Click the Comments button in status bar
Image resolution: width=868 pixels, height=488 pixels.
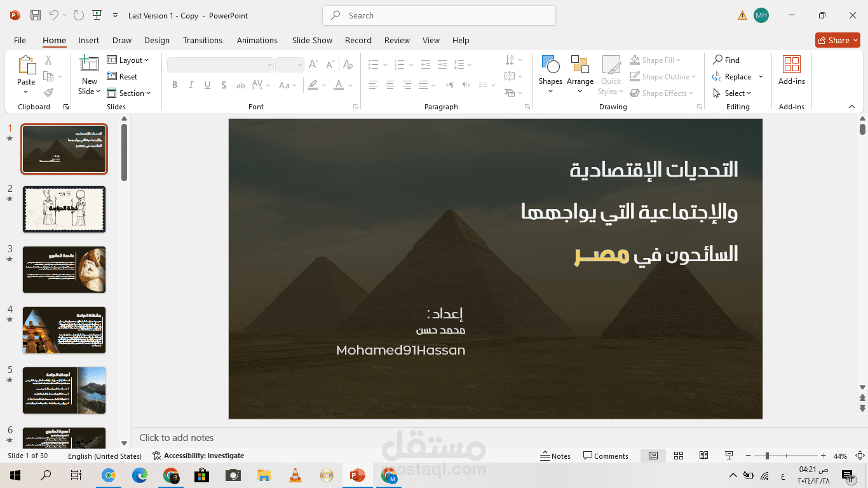[606, 456]
